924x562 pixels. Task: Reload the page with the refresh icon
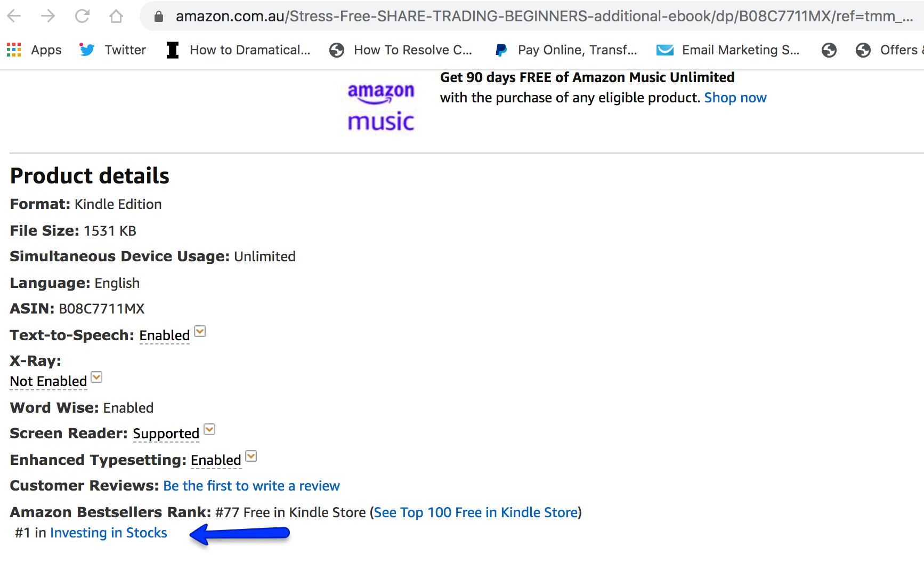click(x=82, y=16)
